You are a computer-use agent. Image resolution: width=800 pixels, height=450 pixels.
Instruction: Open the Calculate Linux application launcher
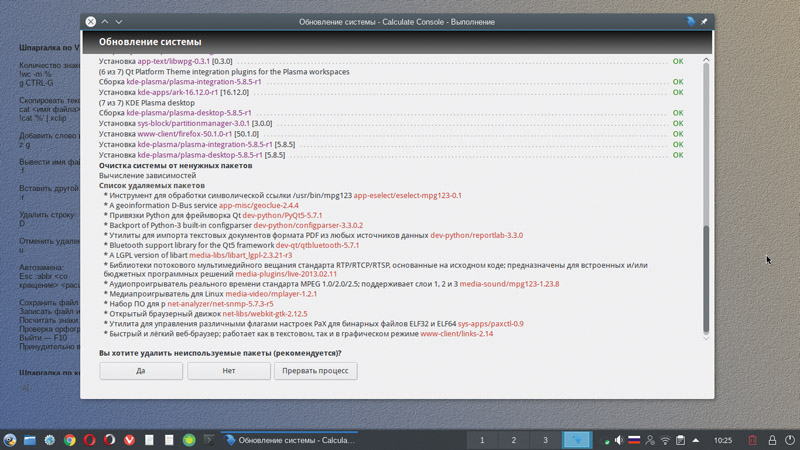coord(10,440)
